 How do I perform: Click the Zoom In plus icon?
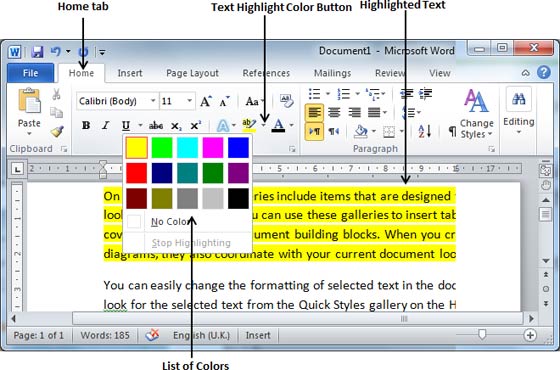coord(530,335)
